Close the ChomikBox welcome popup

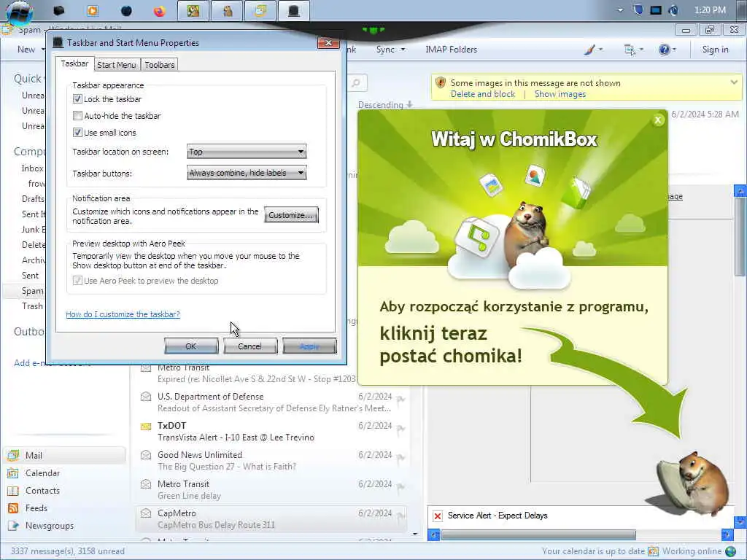(658, 120)
